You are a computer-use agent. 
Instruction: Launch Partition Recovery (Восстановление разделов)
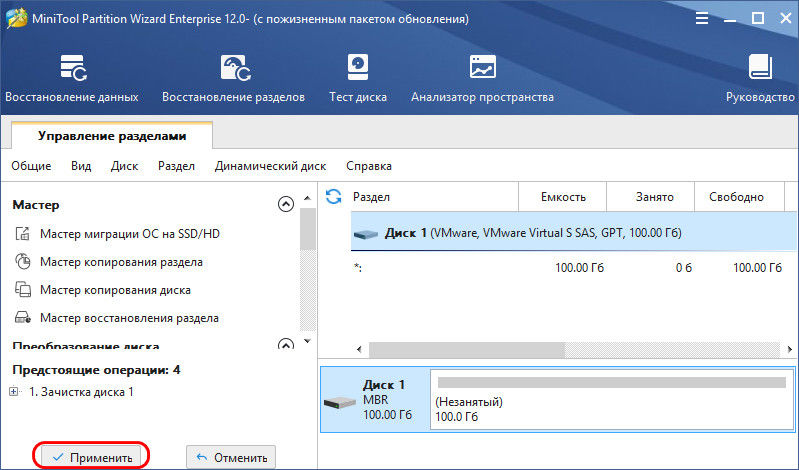click(x=233, y=79)
